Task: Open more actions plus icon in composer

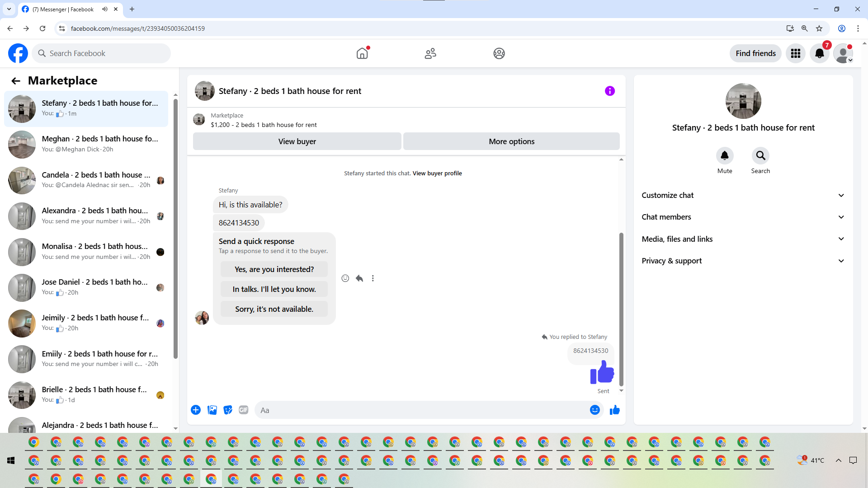Action: click(196, 410)
